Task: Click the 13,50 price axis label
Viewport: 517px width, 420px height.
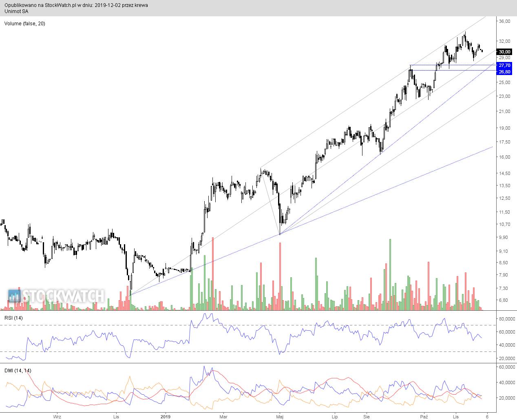Action: click(x=505, y=186)
